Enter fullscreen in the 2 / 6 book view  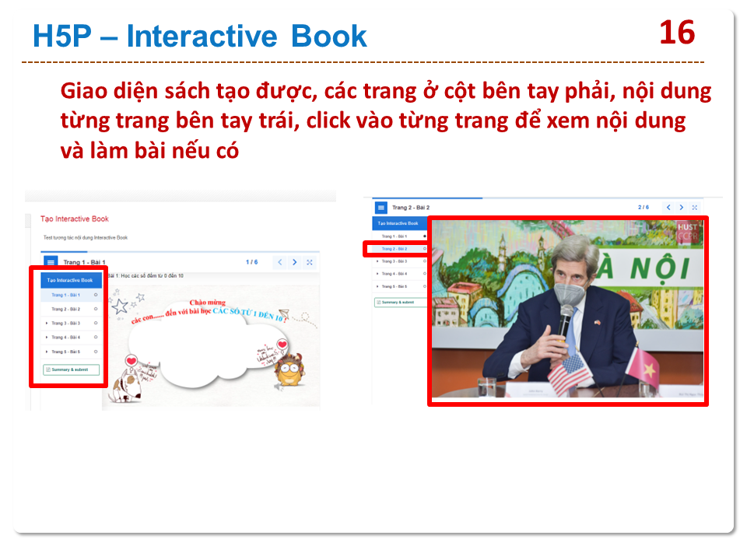[696, 208]
